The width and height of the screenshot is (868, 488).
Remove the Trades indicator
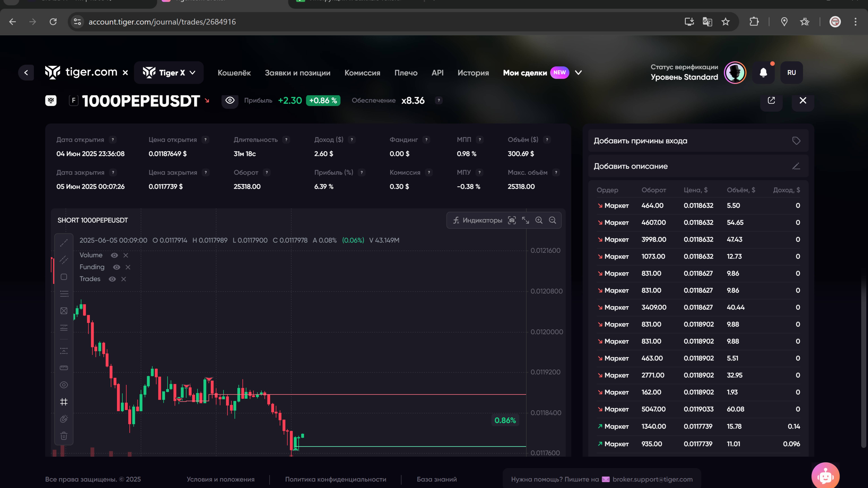124,279
